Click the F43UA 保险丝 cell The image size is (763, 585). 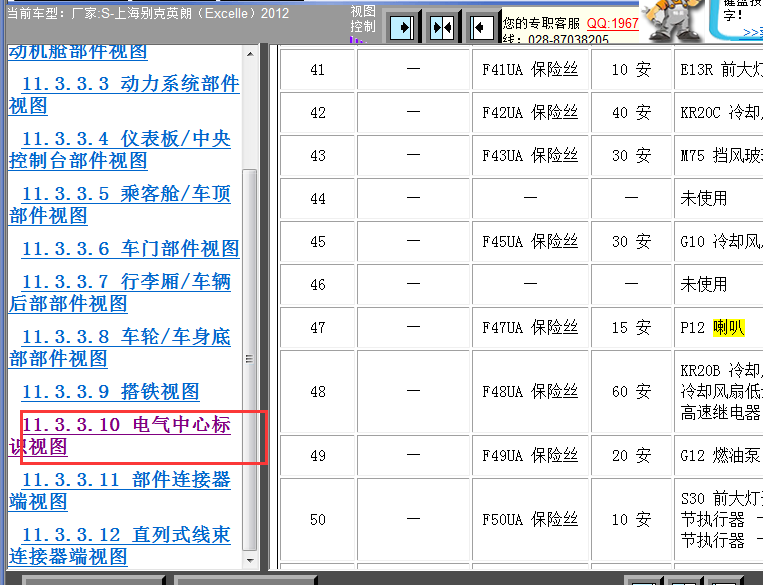[530, 155]
